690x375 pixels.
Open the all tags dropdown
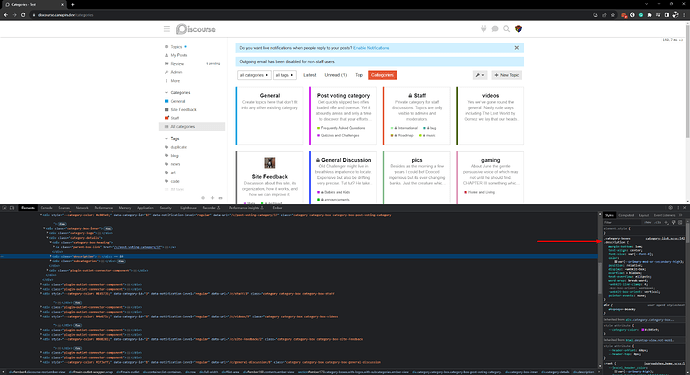284,75
